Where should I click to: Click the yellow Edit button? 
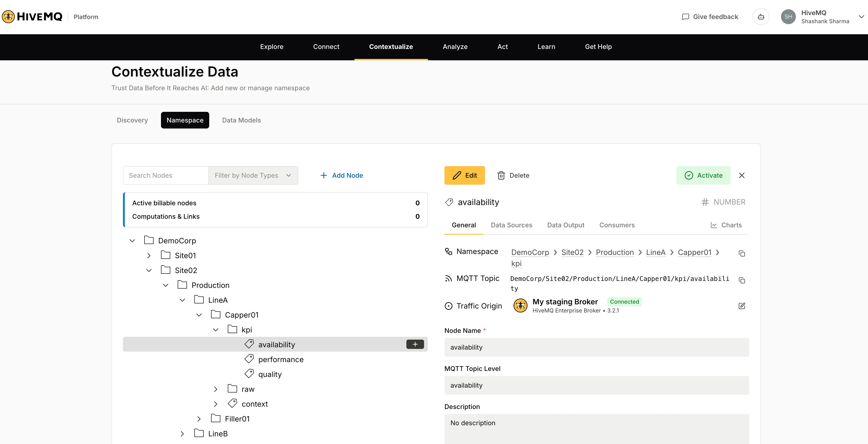click(x=464, y=175)
